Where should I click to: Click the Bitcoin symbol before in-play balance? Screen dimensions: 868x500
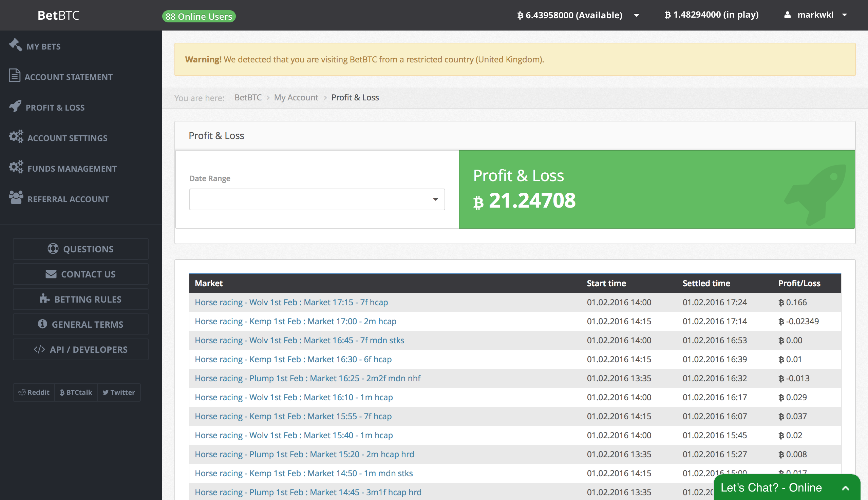point(667,15)
